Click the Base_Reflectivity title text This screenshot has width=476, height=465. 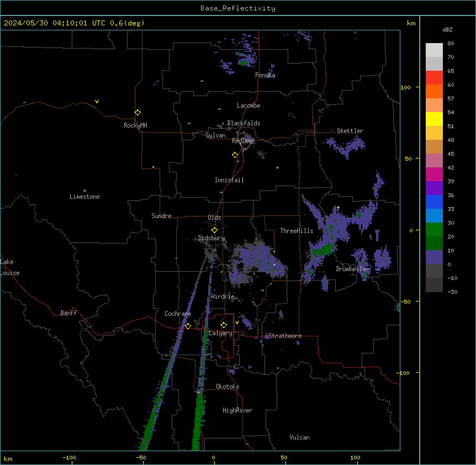tap(238, 8)
